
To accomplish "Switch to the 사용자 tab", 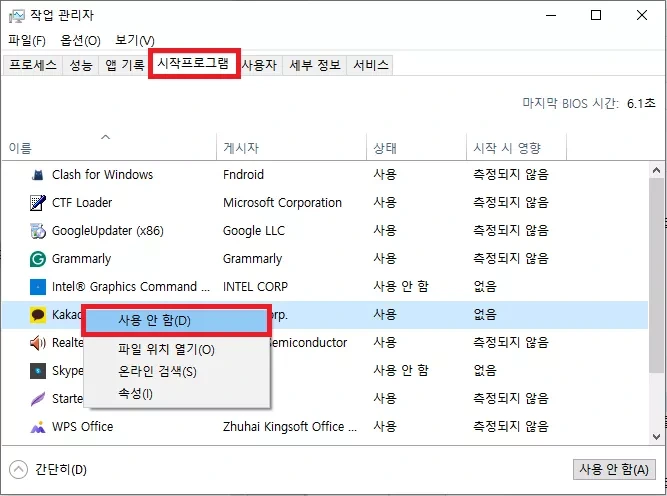I will tap(259, 65).
